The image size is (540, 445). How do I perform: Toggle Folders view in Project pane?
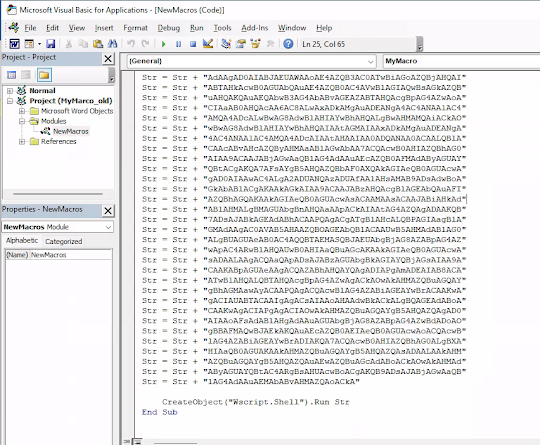(44, 75)
